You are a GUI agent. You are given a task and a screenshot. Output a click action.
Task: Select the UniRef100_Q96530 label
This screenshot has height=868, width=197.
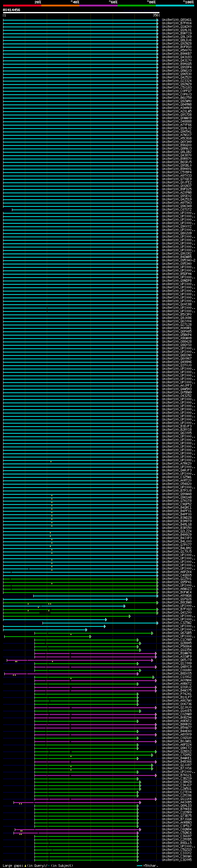[x=177, y=74]
